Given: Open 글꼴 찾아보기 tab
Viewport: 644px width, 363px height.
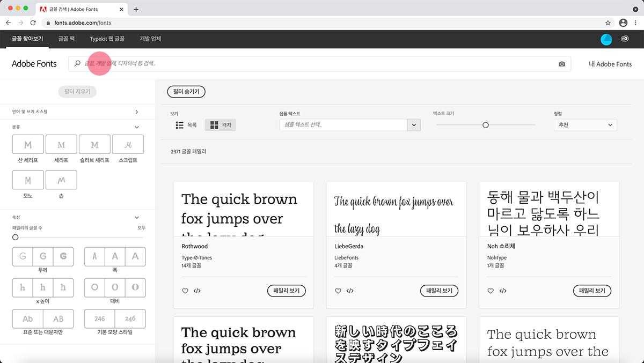Looking at the screenshot, I should click(27, 39).
